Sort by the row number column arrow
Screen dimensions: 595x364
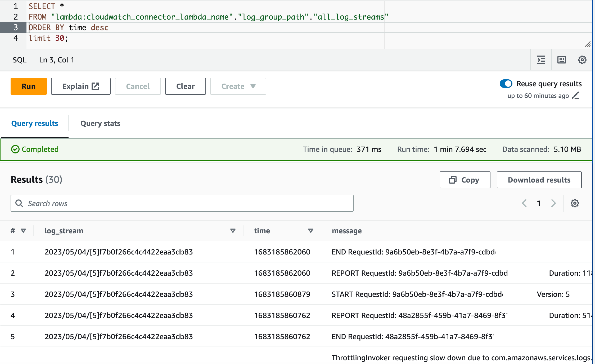(23, 231)
